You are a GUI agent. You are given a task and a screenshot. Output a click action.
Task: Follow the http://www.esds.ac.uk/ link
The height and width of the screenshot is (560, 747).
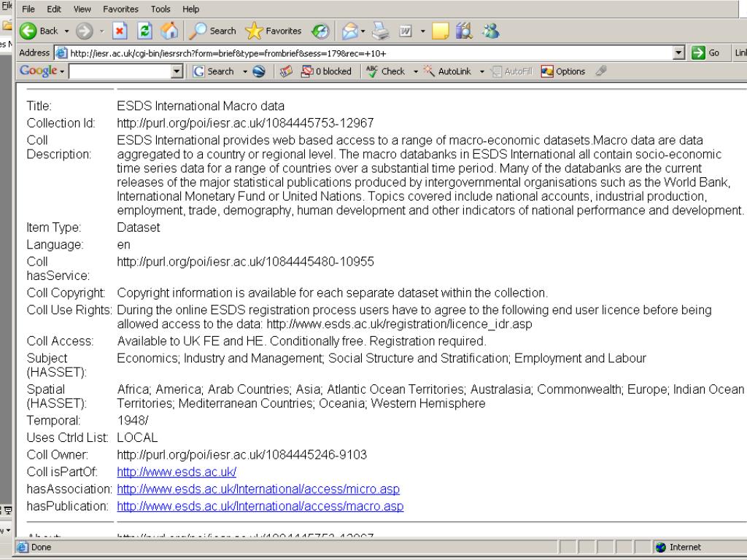(177, 472)
